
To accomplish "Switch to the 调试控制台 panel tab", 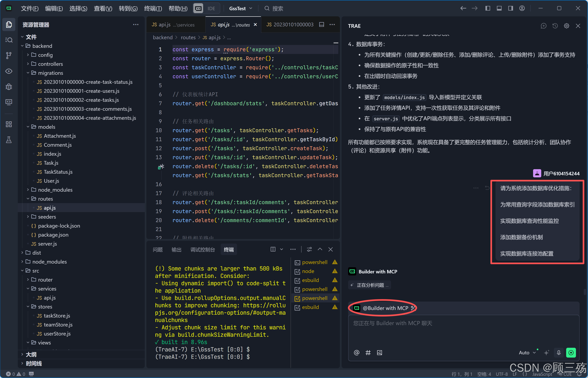I will pos(202,250).
